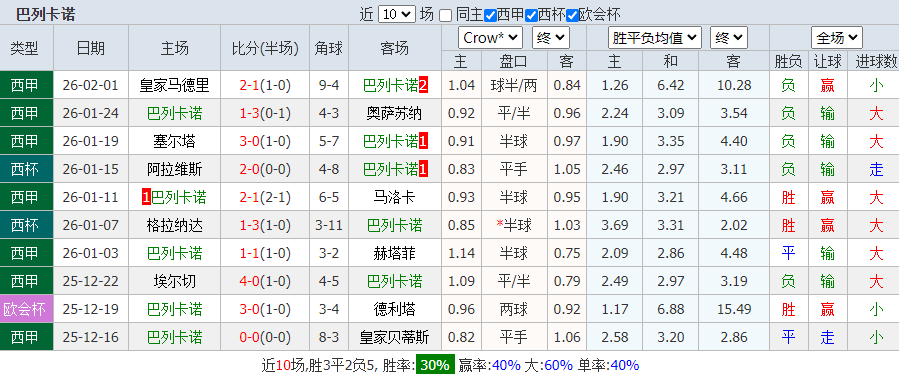The height and width of the screenshot is (374, 899).
Task: Click the 6.88 draw odds value
Action: [671, 309]
